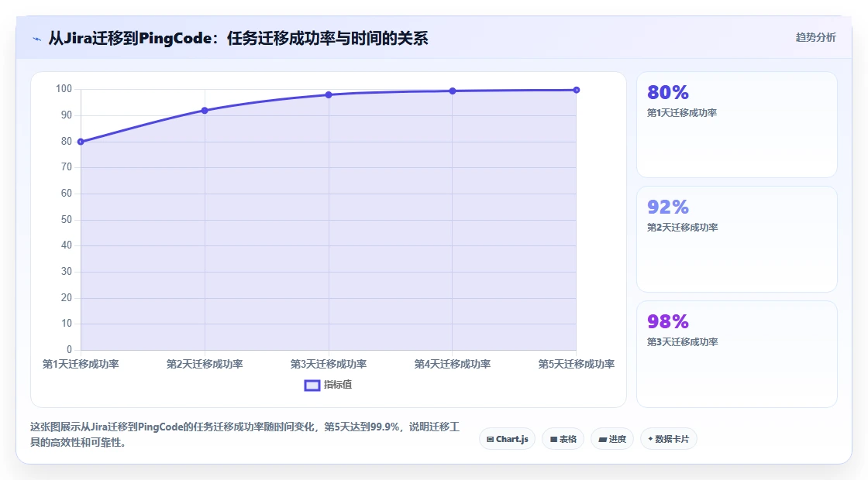
Task: Click the 第4天 data point on the line
Action: pos(453,91)
